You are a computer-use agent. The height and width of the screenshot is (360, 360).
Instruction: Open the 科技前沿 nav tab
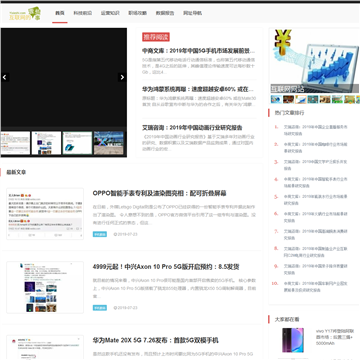click(x=83, y=13)
